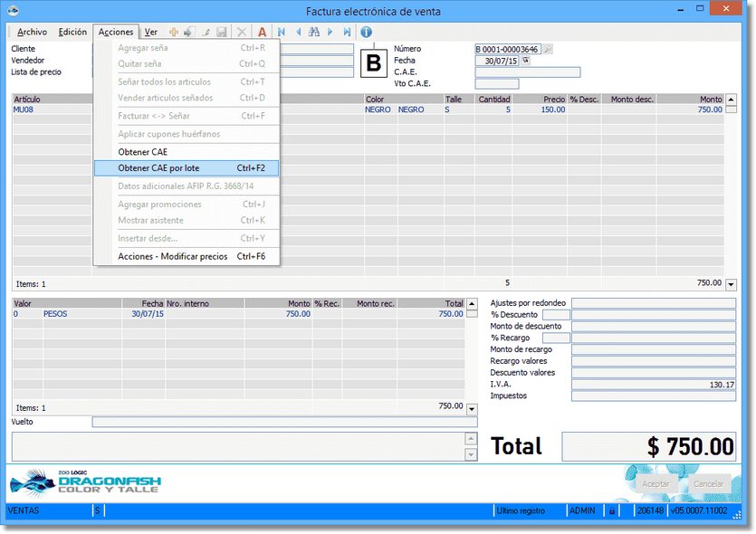Click the red A toolbar icon
The image size is (756, 534).
click(x=263, y=32)
